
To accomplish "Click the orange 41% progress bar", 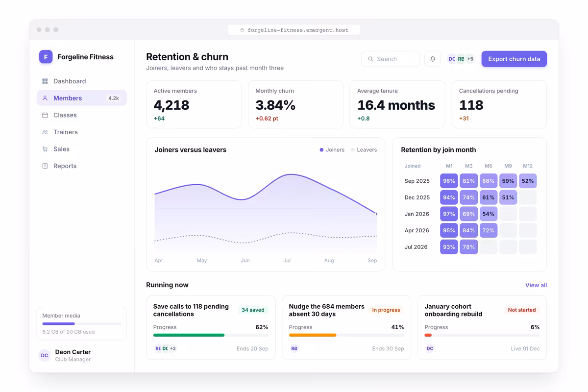I will tap(313, 335).
